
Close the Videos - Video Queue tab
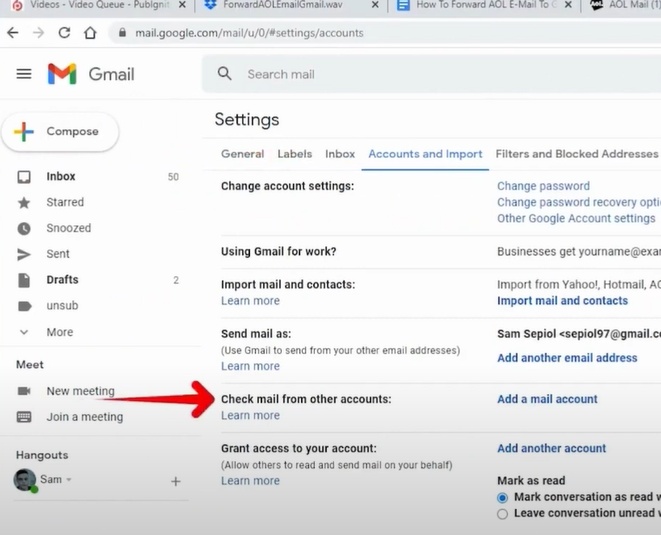tap(182, 5)
